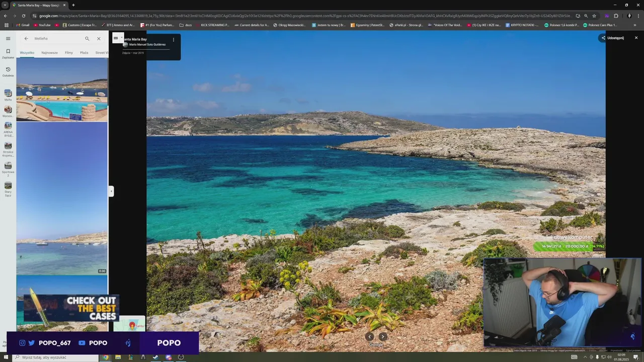Select the Najnowsze photo tab

[49, 52]
